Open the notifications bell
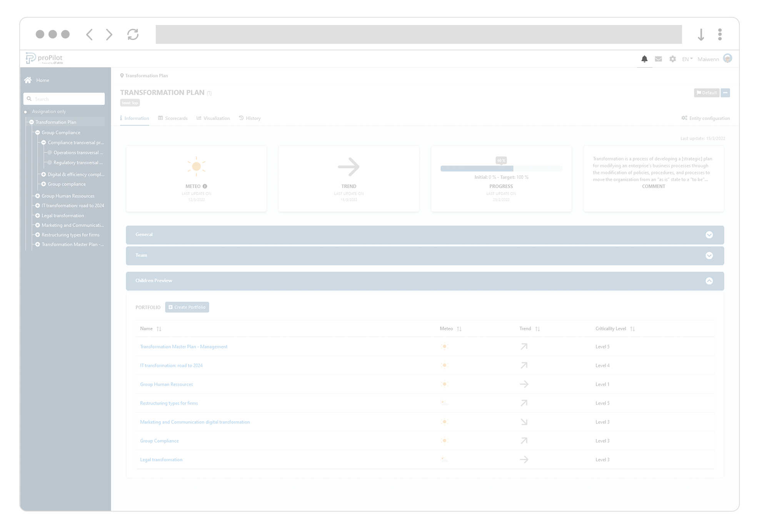This screenshot has height=532, width=759. click(x=644, y=59)
